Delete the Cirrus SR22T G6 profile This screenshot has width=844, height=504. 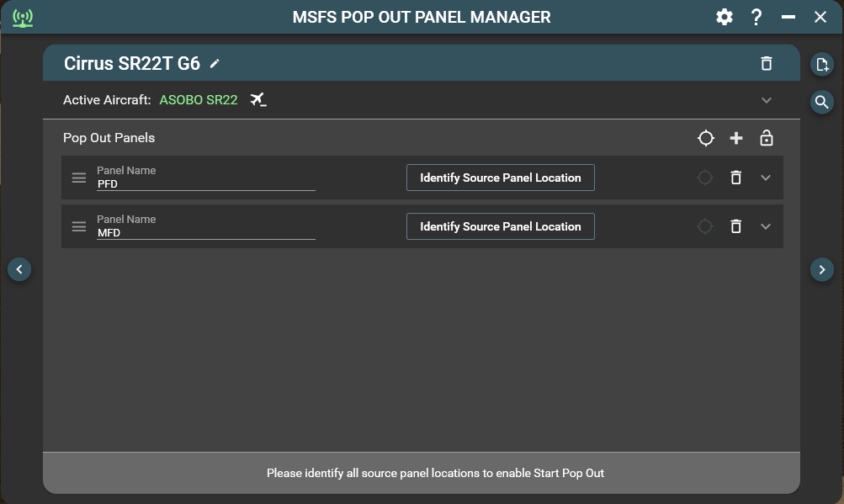(x=766, y=64)
